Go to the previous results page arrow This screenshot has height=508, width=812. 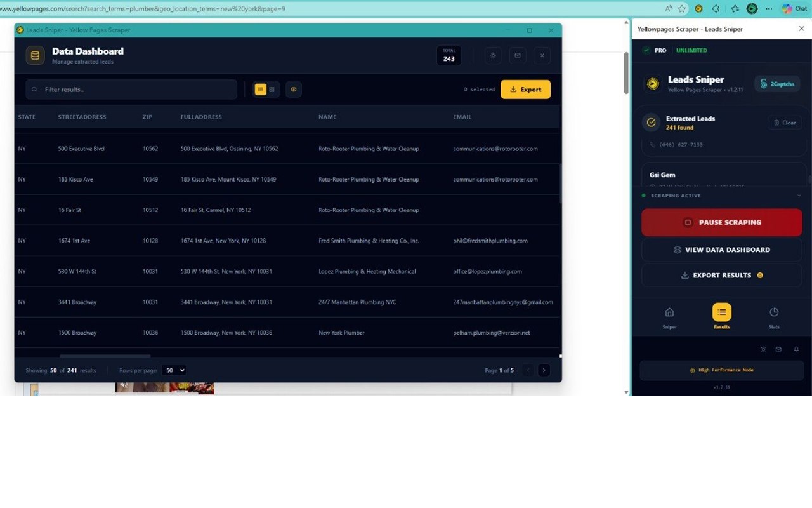(528, 370)
